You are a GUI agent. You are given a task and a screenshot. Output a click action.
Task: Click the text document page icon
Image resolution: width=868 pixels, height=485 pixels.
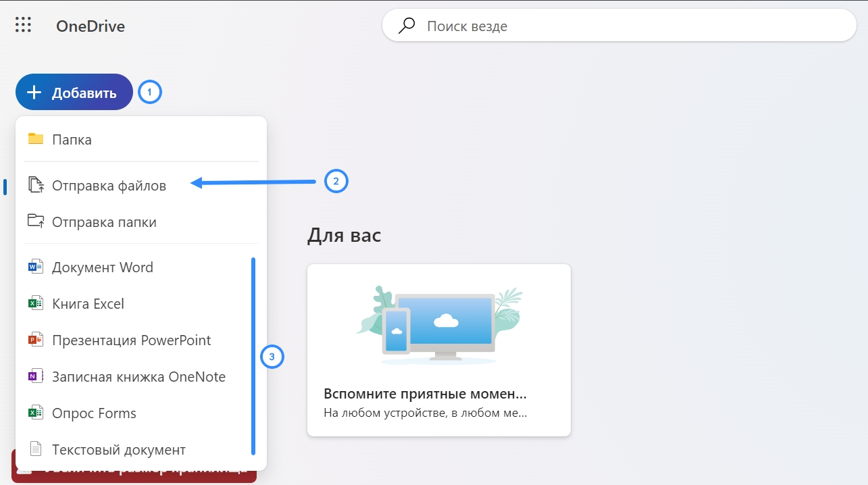(x=36, y=449)
